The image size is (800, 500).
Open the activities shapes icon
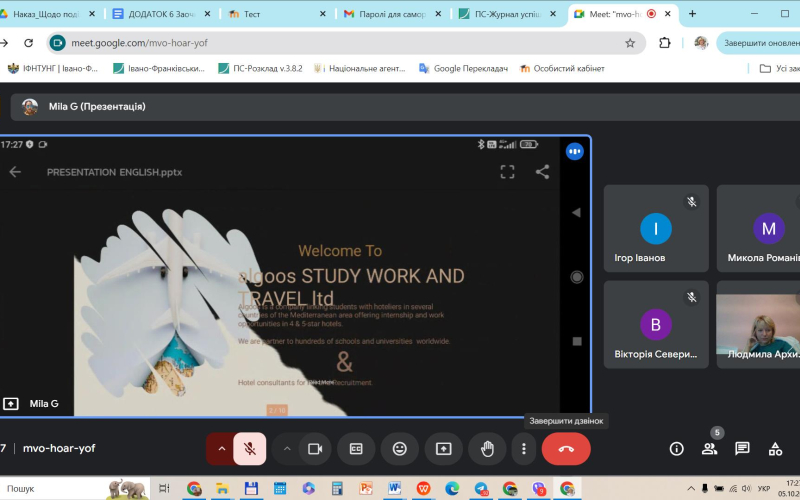coord(775,449)
